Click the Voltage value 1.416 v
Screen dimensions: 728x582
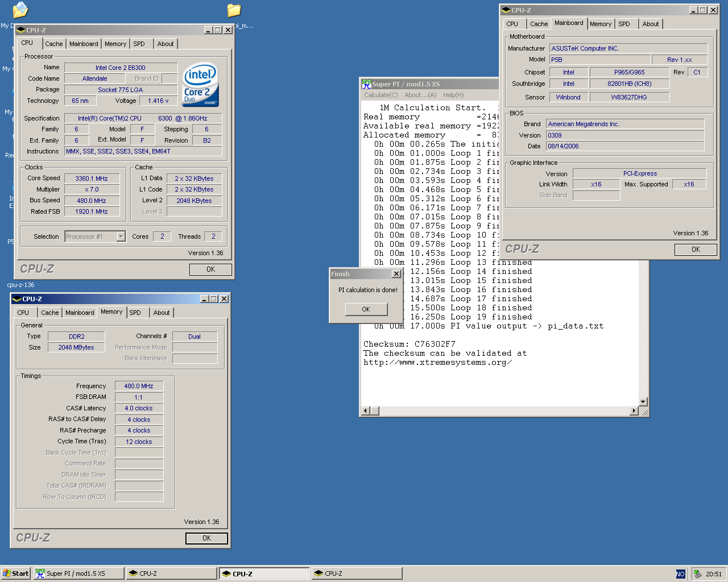[158, 101]
